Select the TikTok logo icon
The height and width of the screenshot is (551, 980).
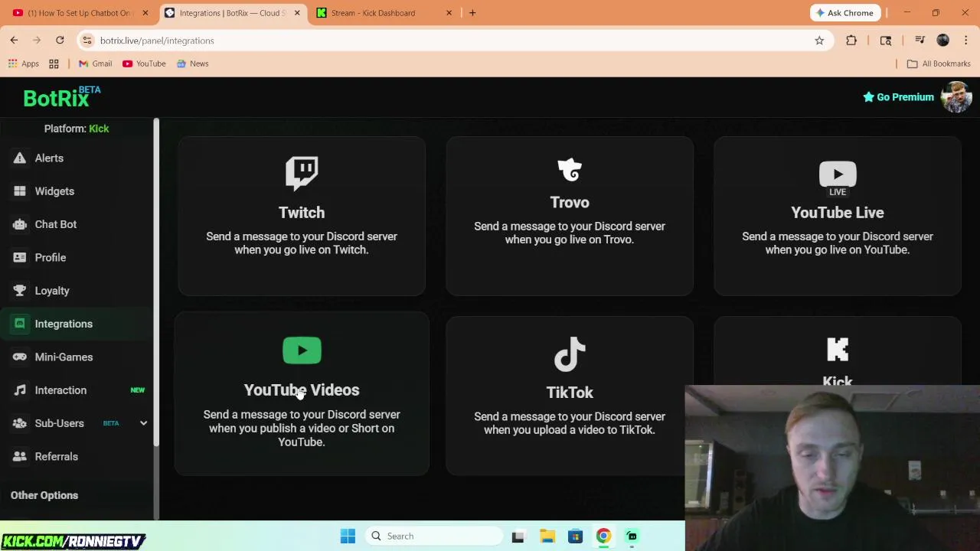pyautogui.click(x=570, y=355)
